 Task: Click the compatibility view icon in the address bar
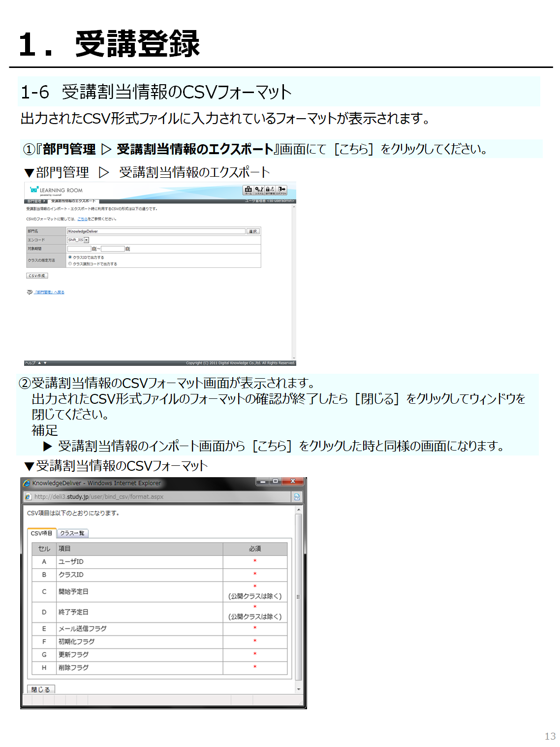[x=297, y=497]
